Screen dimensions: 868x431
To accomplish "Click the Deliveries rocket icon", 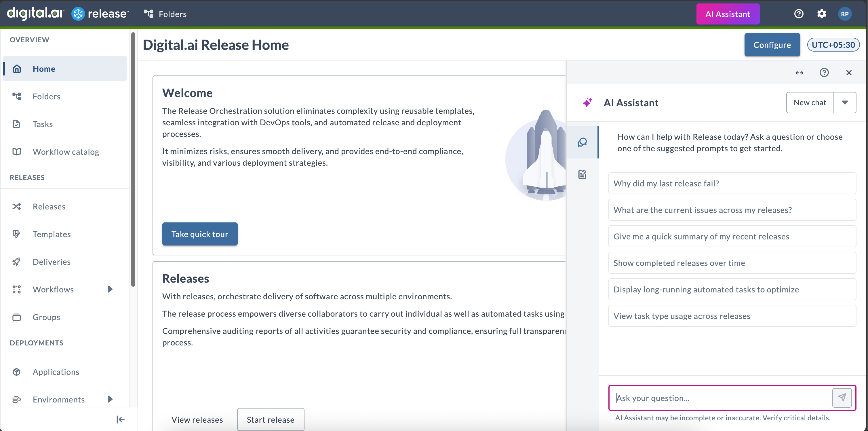I will coord(16,262).
